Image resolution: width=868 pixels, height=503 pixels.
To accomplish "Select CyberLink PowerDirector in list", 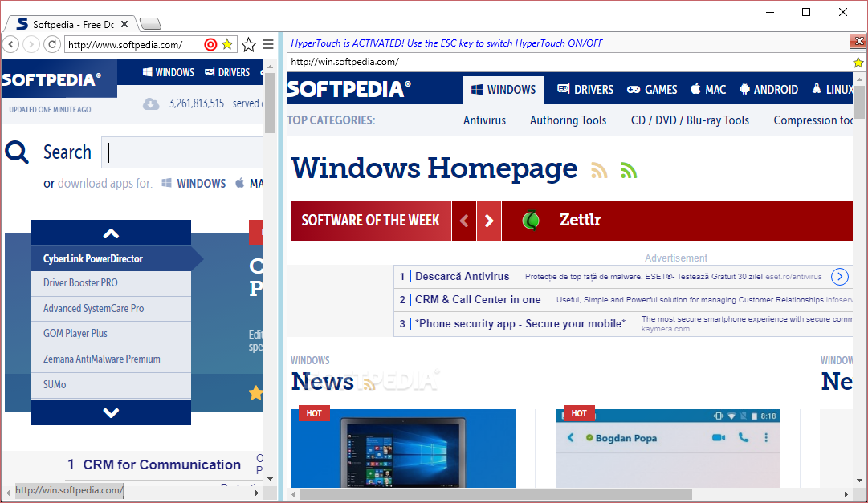I will point(111,258).
